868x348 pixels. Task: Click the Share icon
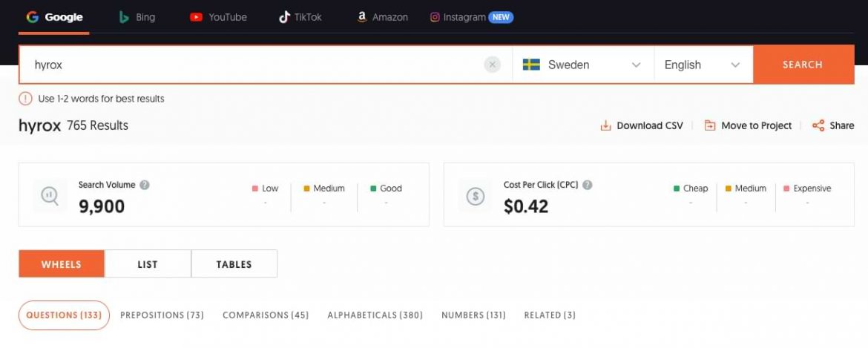818,125
